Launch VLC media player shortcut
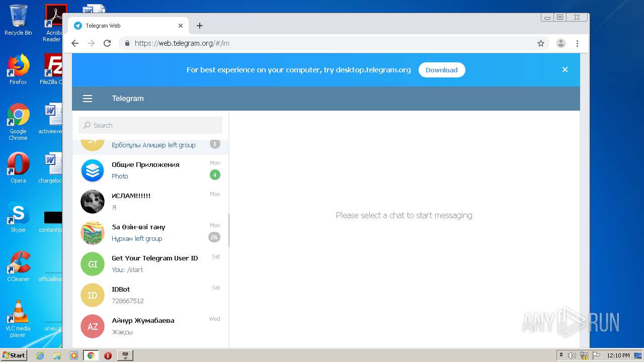 pyautogui.click(x=18, y=319)
